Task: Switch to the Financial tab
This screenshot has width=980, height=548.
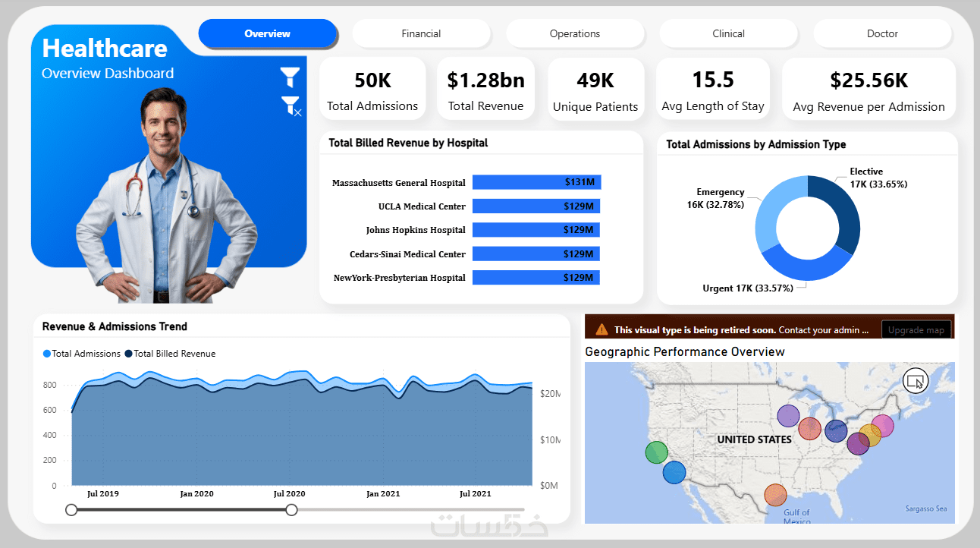Action: pyautogui.click(x=421, y=33)
